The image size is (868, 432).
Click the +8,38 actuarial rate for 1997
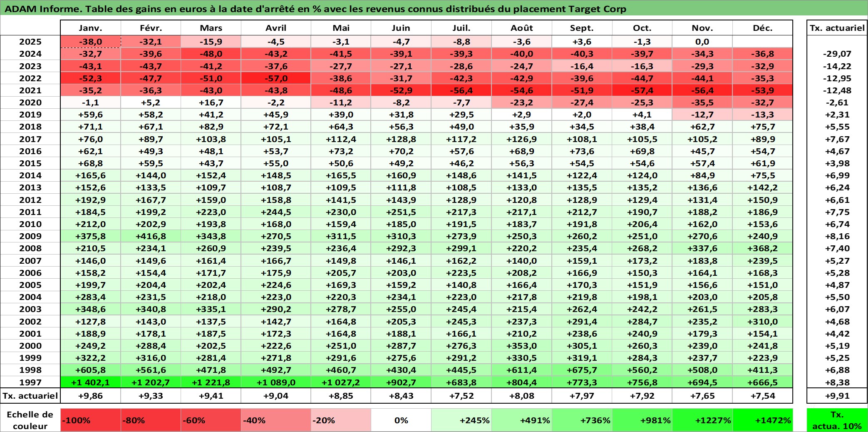point(837,382)
